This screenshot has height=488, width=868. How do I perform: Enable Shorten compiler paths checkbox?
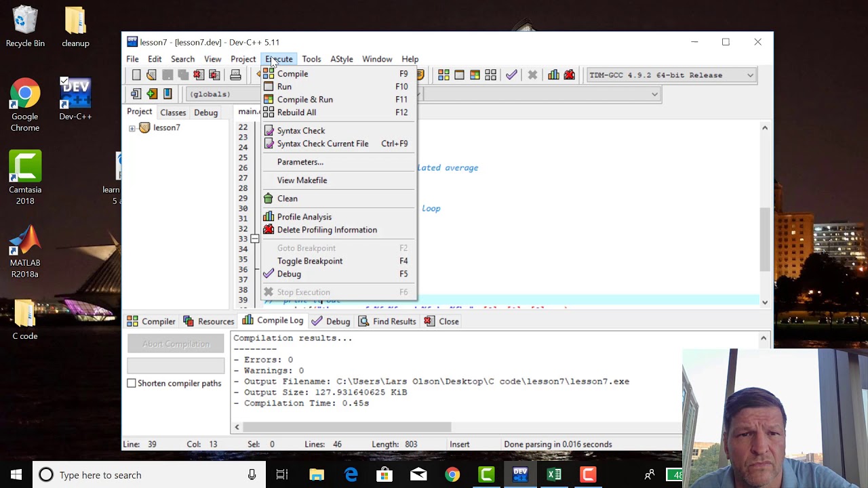click(x=132, y=383)
